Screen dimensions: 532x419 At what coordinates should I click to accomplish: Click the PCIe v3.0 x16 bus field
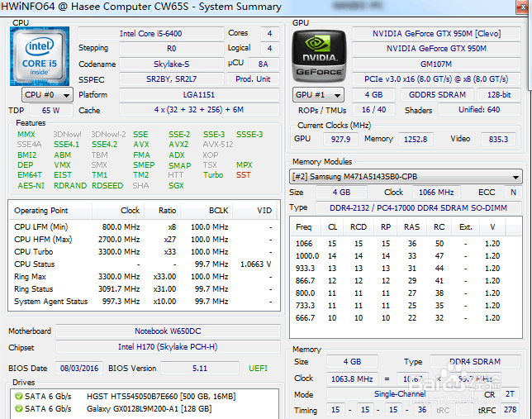(x=436, y=79)
